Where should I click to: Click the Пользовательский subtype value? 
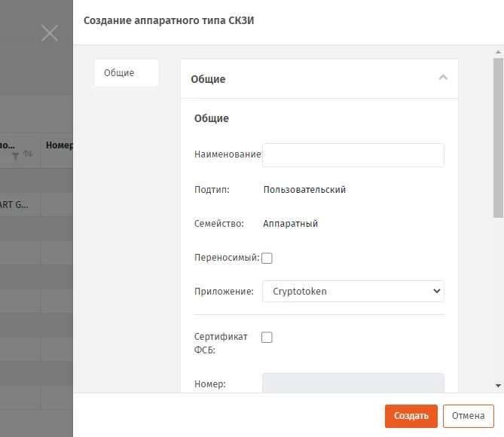(x=304, y=190)
